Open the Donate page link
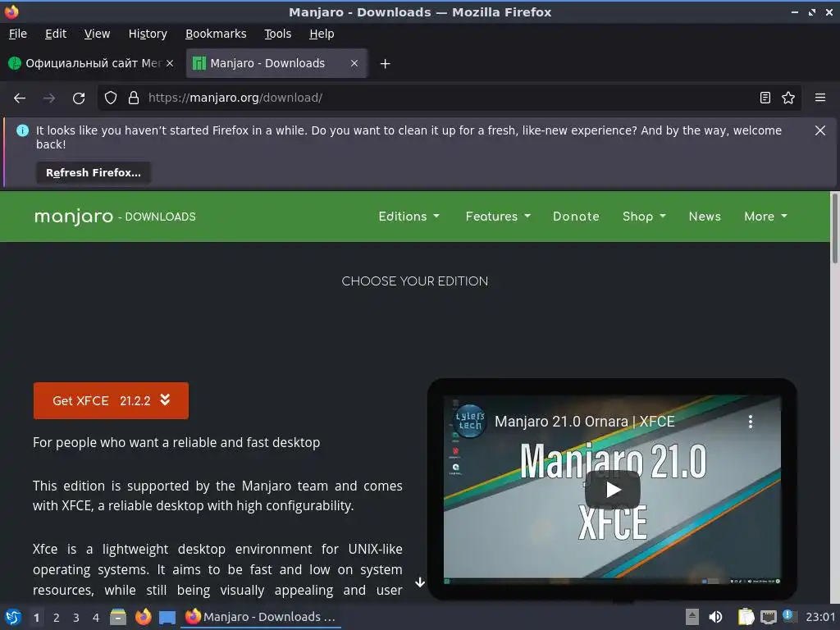The width and height of the screenshot is (840, 630). pos(576,217)
